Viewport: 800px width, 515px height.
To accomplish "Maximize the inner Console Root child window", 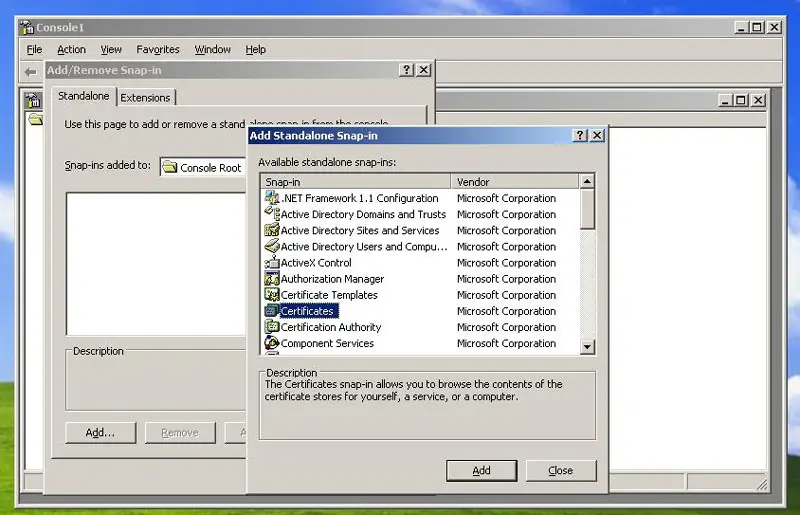I will (x=741, y=100).
